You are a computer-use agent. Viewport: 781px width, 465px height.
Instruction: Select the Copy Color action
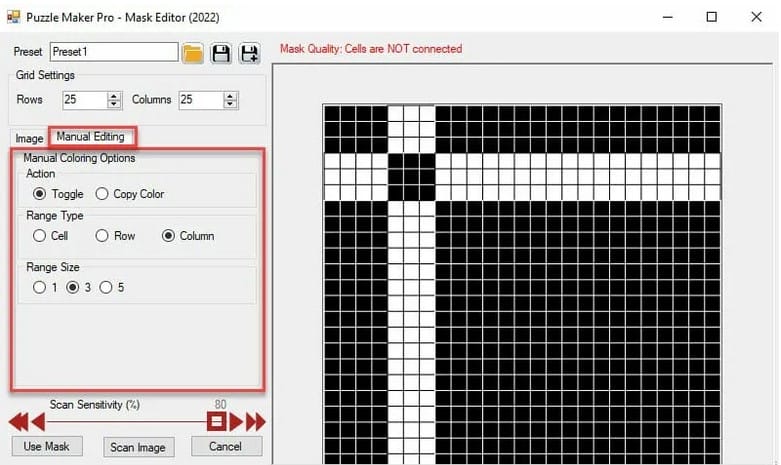pyautogui.click(x=103, y=194)
